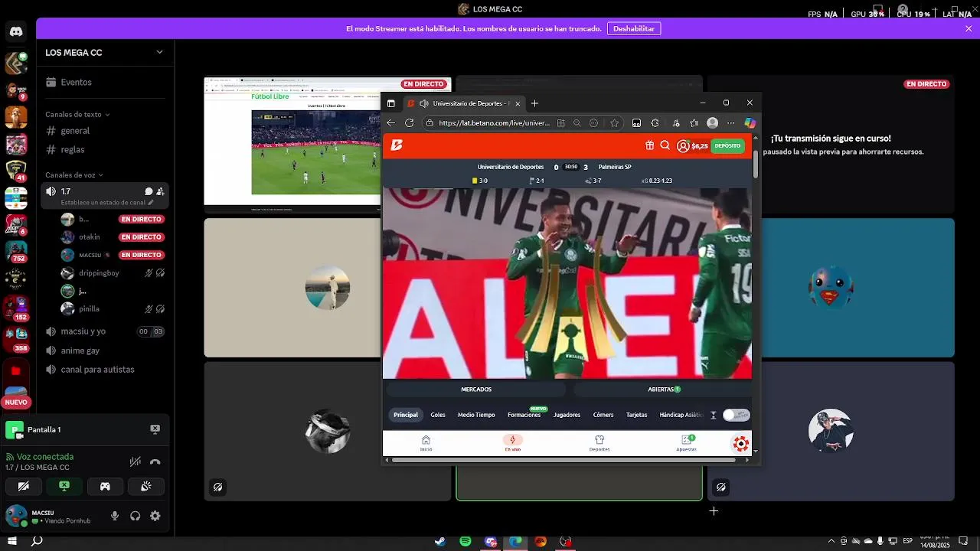
Task: Click Deshabilitar streamer mode button
Action: tap(634, 28)
